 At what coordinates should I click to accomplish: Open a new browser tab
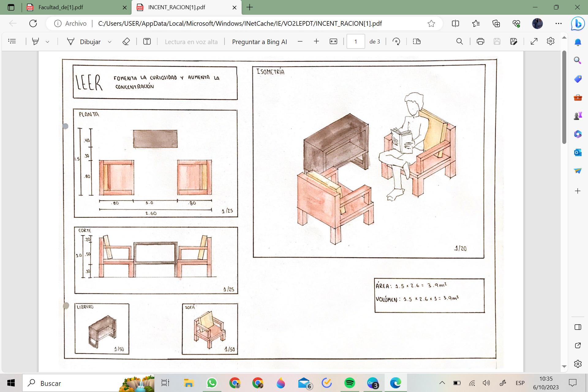[250, 7]
